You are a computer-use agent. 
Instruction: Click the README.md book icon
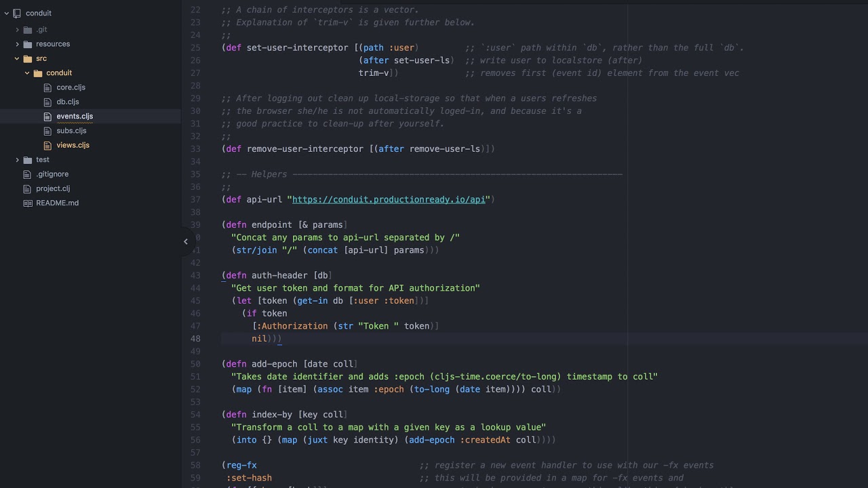[x=28, y=203]
